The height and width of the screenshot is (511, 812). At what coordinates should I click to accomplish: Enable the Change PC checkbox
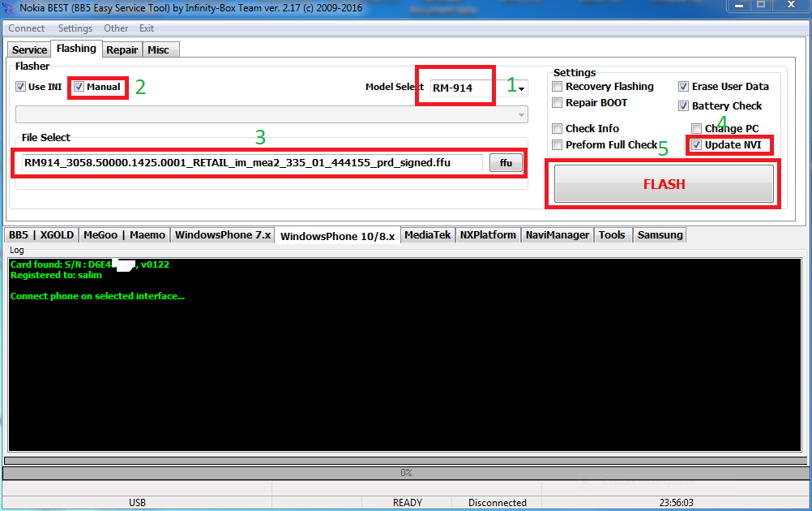click(696, 128)
